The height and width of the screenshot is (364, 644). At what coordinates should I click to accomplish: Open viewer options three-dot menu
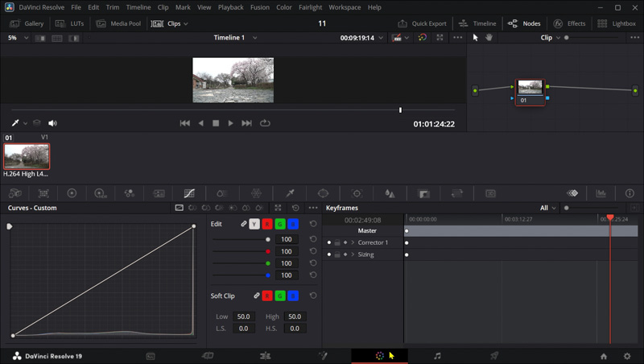[x=457, y=37]
